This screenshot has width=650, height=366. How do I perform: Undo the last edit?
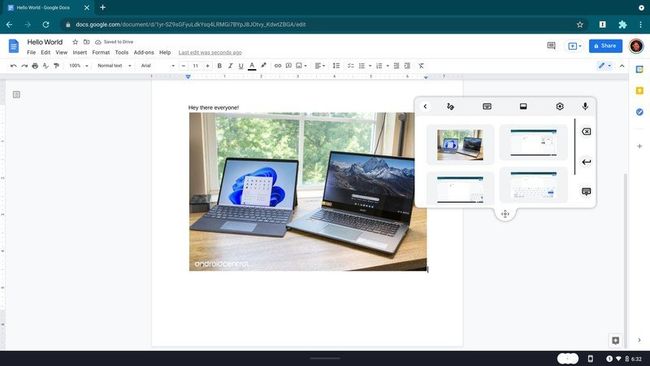coord(14,66)
